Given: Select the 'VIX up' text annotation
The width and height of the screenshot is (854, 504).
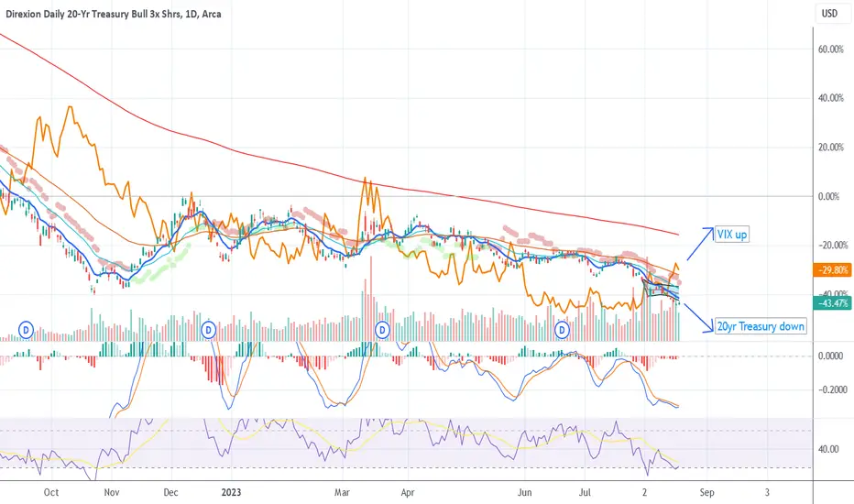Looking at the screenshot, I should 731,235.
